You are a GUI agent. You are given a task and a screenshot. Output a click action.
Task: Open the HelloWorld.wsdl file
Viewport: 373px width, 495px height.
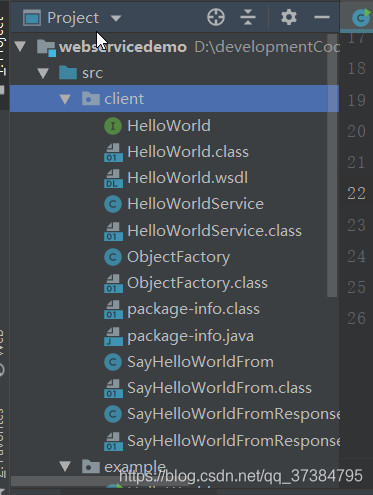[x=187, y=178]
